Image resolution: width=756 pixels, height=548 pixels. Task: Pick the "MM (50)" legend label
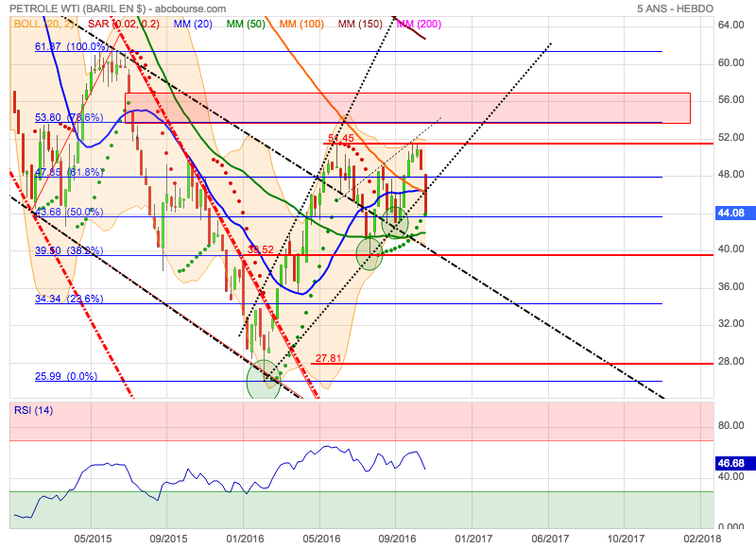coord(246,25)
